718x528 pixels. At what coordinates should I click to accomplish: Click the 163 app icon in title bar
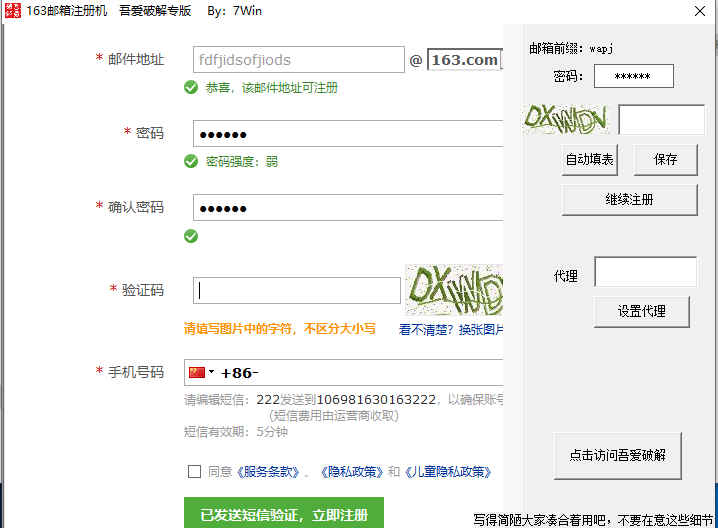coord(12,11)
